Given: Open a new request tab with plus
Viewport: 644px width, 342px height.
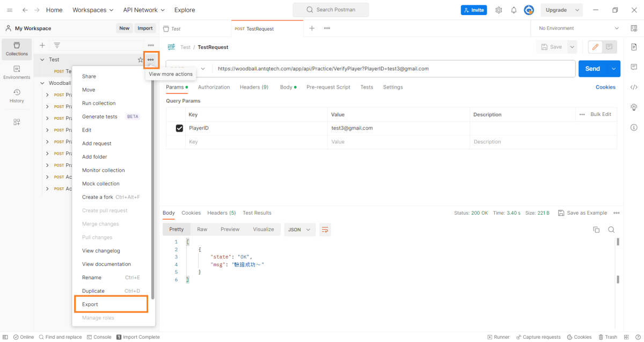Looking at the screenshot, I should point(312,28).
